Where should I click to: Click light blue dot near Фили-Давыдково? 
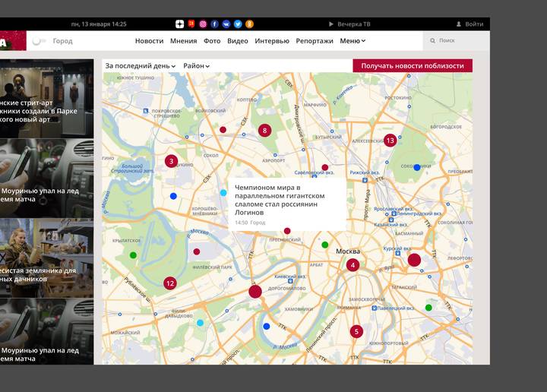tap(201, 323)
